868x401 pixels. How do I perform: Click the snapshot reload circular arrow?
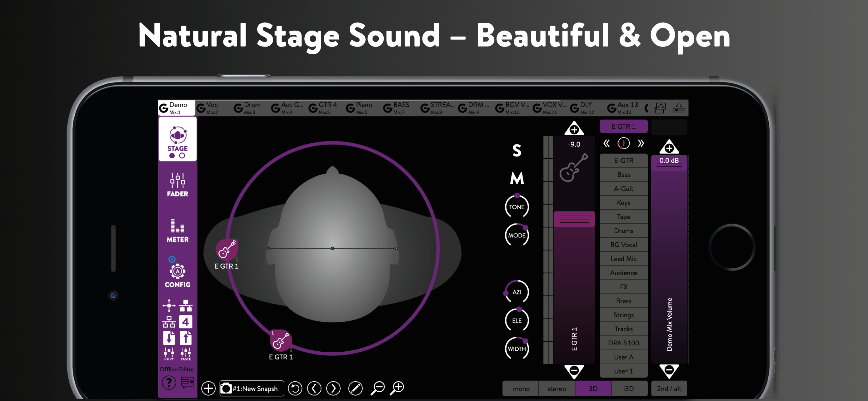pyautogui.click(x=295, y=388)
